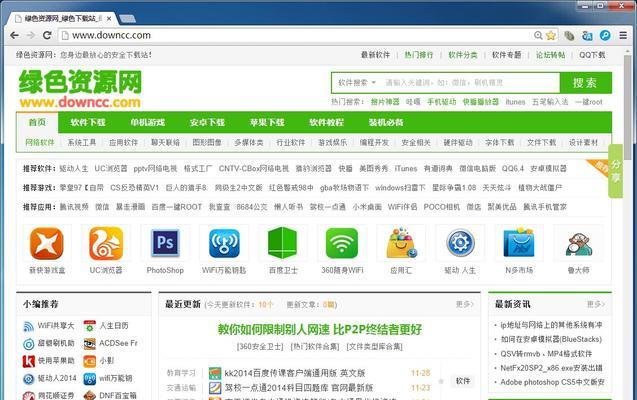
Task: Open the WiFi共享大 icon in 小编推荐
Action: (28, 326)
